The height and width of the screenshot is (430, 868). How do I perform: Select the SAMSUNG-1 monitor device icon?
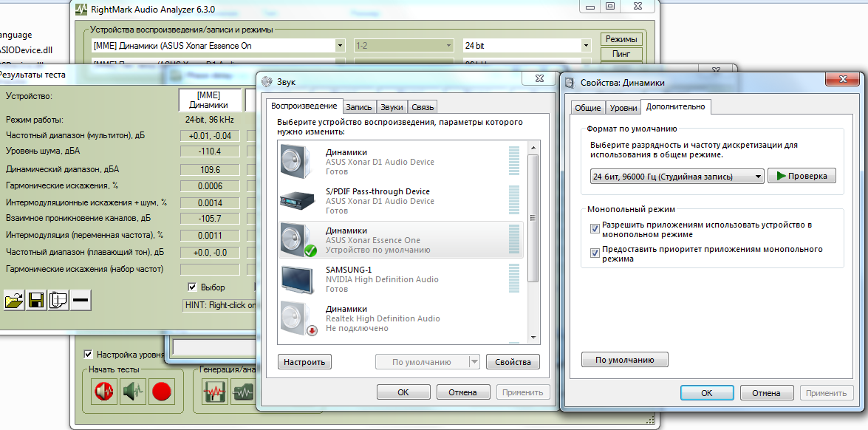pyautogui.click(x=298, y=279)
